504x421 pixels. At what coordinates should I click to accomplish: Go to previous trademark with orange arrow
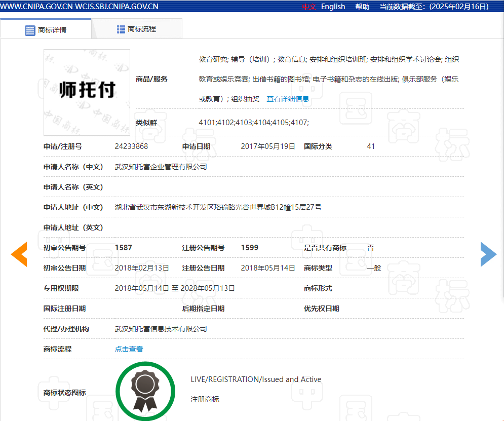pos(19,254)
